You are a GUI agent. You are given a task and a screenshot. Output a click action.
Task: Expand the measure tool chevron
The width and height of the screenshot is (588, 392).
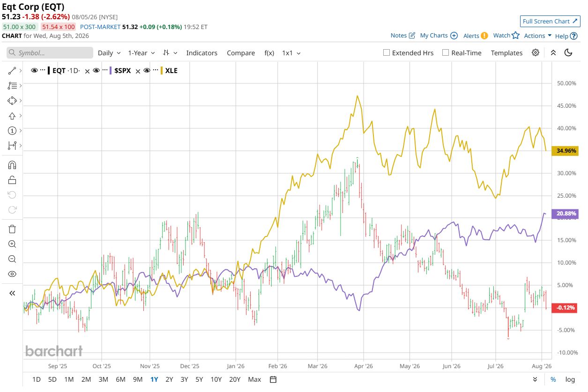[x=21, y=146]
